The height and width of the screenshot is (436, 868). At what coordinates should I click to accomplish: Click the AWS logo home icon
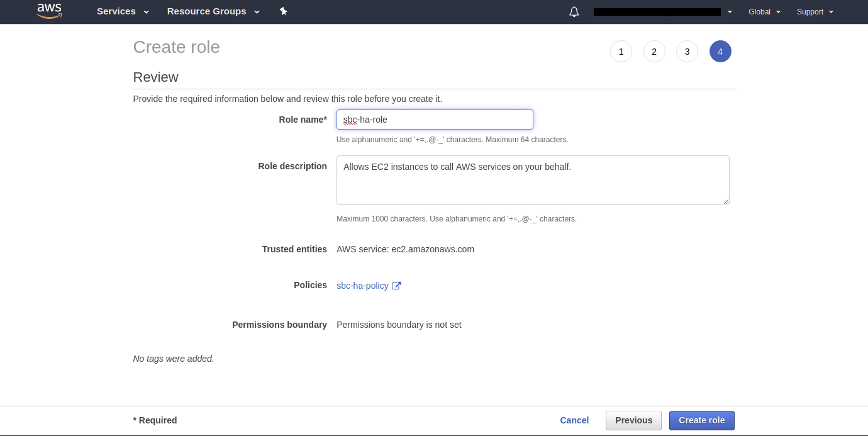[49, 11]
